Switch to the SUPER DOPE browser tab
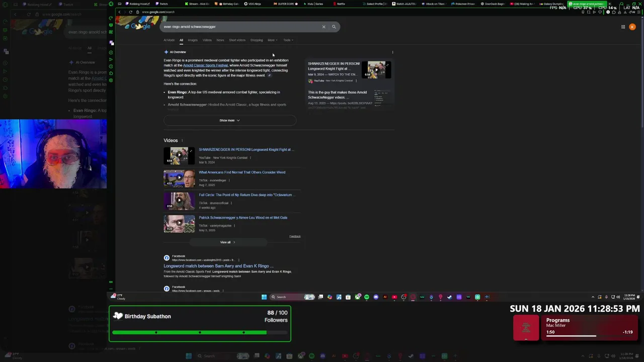 [x=286, y=4]
